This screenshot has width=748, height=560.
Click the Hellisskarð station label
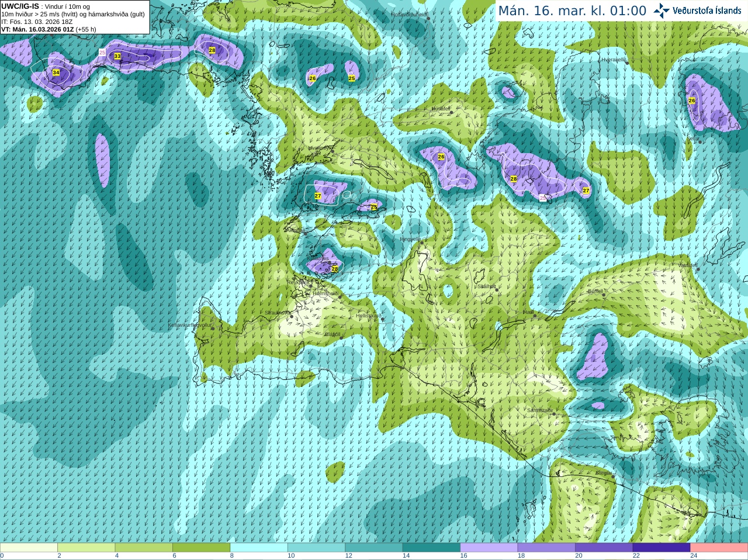point(369,316)
